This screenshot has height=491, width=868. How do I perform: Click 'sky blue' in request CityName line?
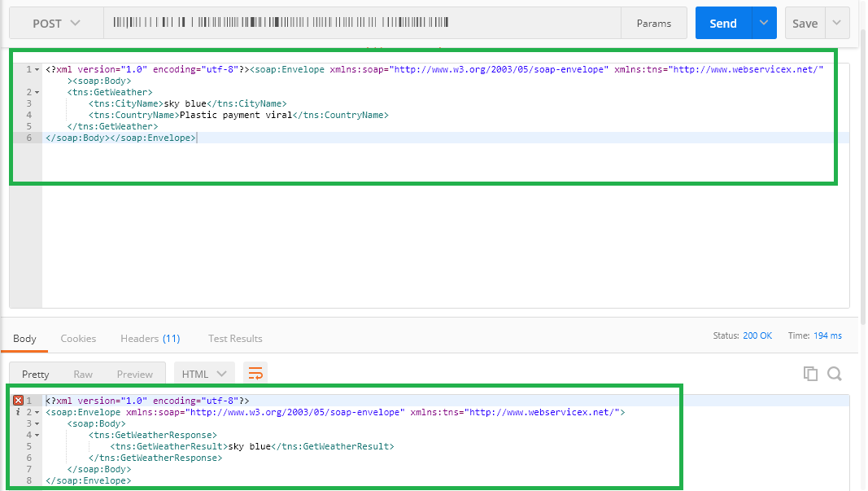click(185, 103)
